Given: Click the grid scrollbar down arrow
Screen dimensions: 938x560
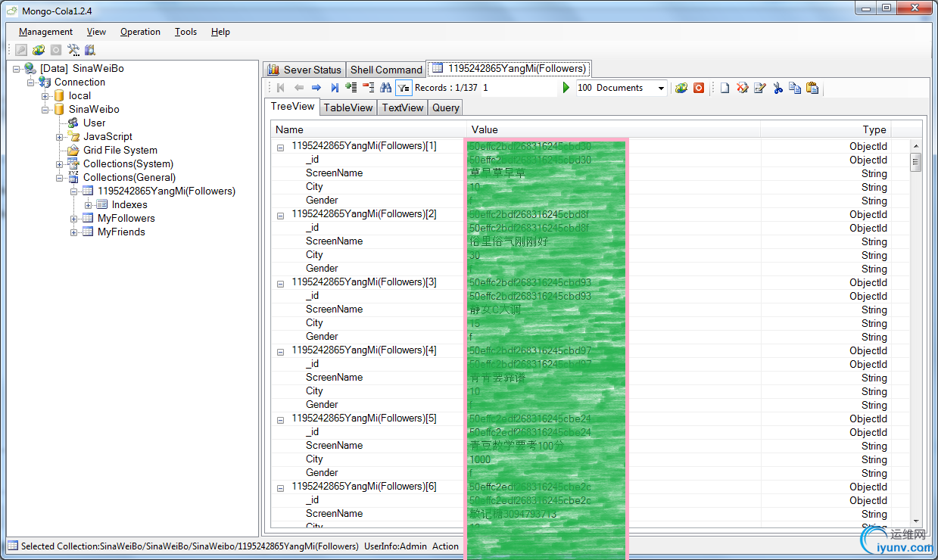Looking at the screenshot, I should [915, 521].
